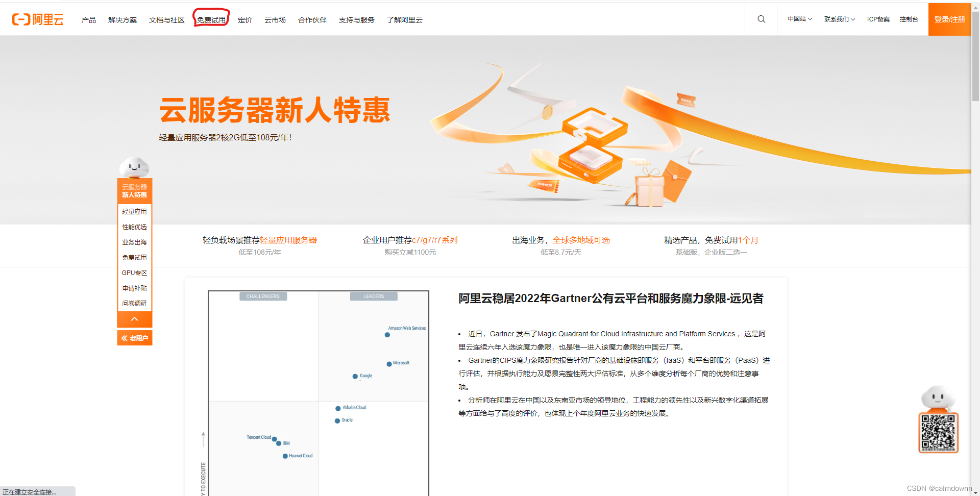This screenshot has width=980, height=496.
Task: Select 轻量应用 in floating sidebar
Action: pyautogui.click(x=134, y=211)
